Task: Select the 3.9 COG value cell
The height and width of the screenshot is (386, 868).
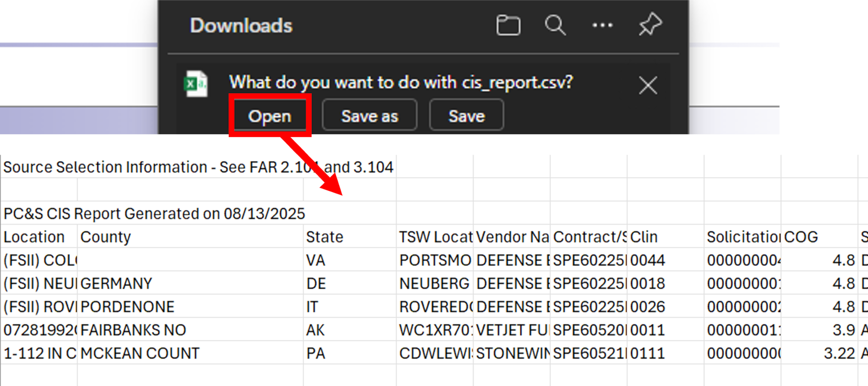Action: [819, 330]
